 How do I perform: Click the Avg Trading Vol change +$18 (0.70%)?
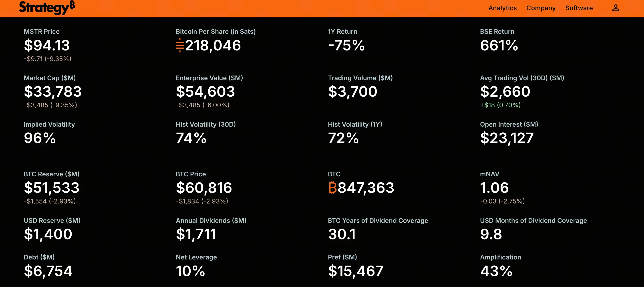coord(500,105)
